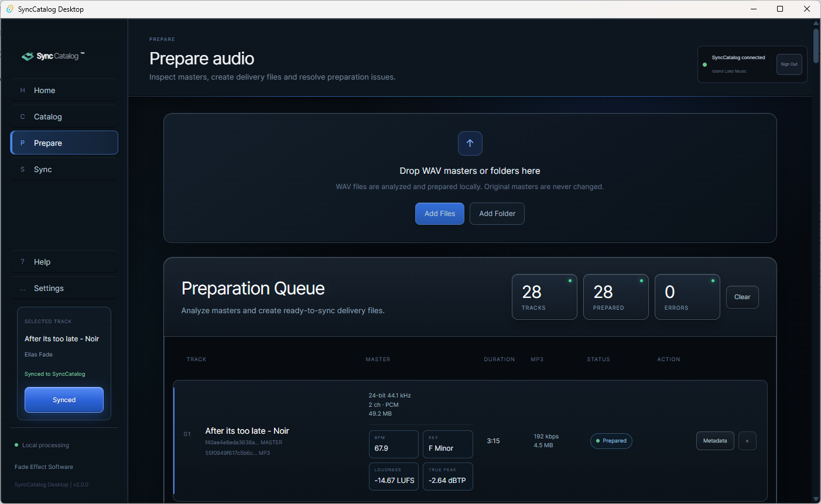Image resolution: width=821 pixels, height=504 pixels.
Task: Click the True Peak -2.64 dBTP box
Action: click(x=448, y=476)
